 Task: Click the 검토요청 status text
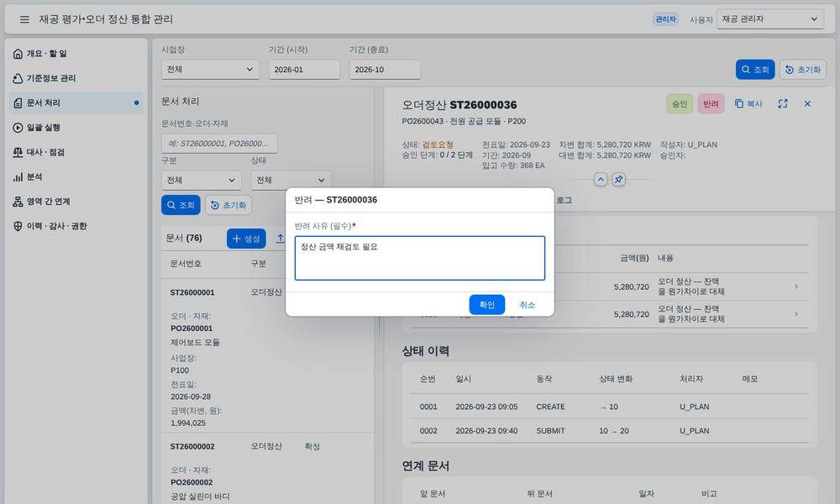(x=438, y=144)
